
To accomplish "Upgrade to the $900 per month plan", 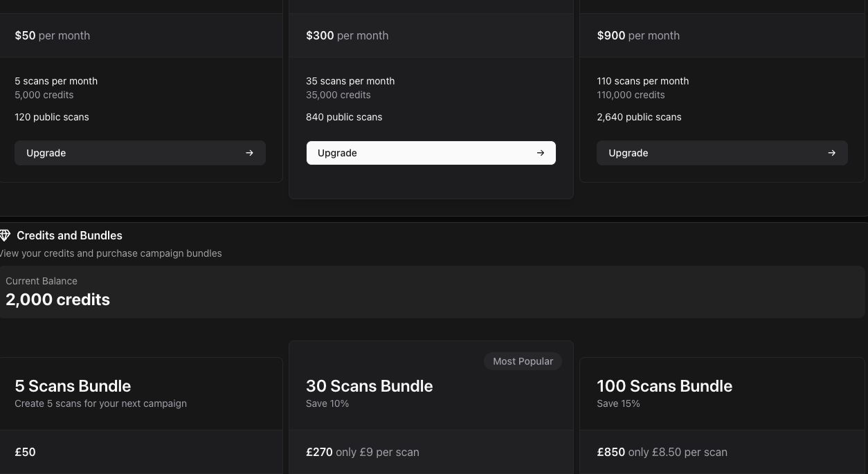I will 721,153.
